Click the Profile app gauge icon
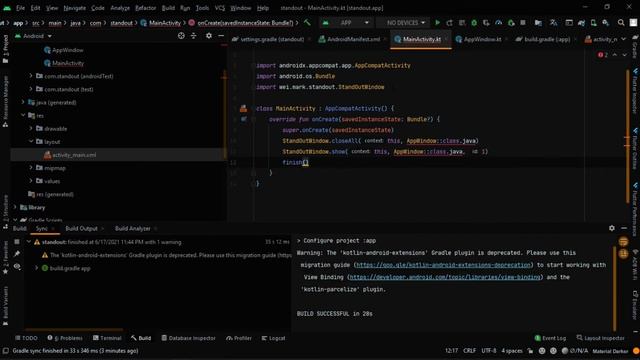Image resolution: width=640 pixels, height=360 pixels. click(498, 23)
